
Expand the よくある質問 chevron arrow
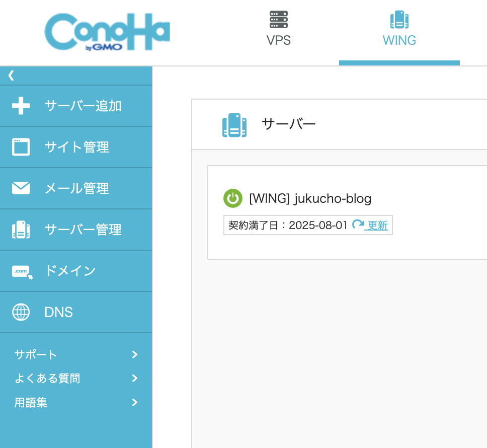[x=135, y=379]
